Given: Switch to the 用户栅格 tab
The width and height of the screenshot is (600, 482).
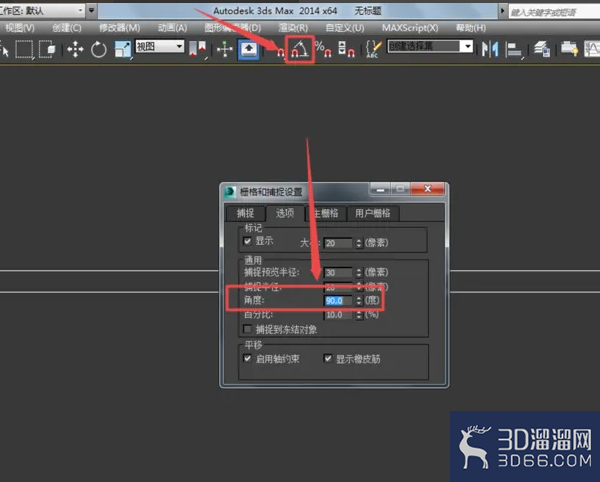Looking at the screenshot, I should 372,213.
